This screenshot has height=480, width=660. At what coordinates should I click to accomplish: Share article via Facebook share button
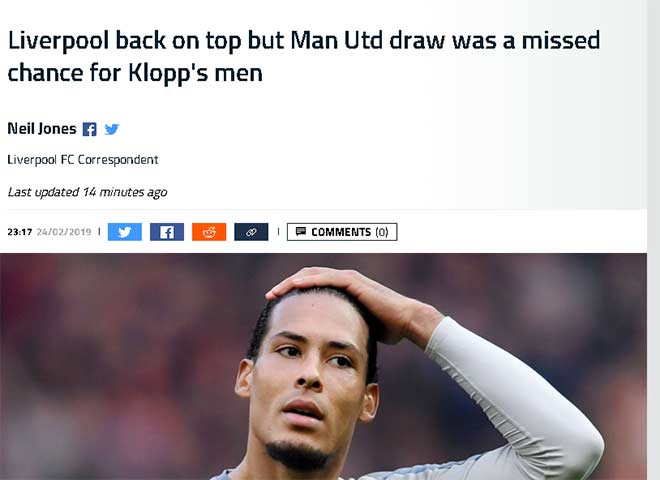click(x=167, y=232)
